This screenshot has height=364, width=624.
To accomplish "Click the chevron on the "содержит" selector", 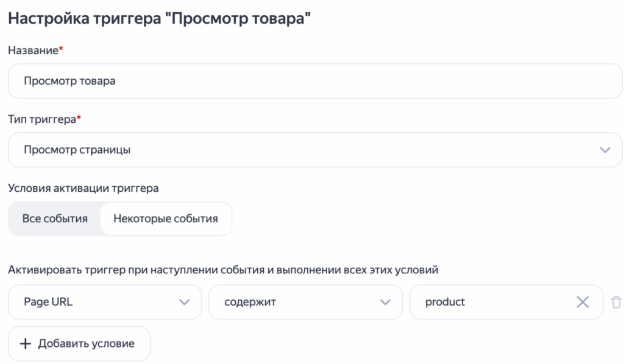I will pyautogui.click(x=386, y=301).
